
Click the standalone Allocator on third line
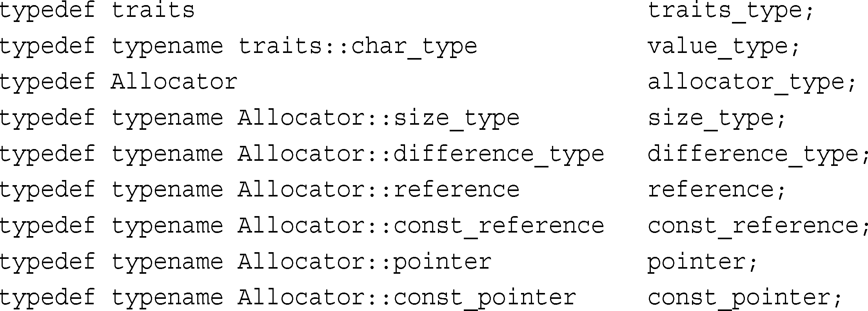pos(174,82)
